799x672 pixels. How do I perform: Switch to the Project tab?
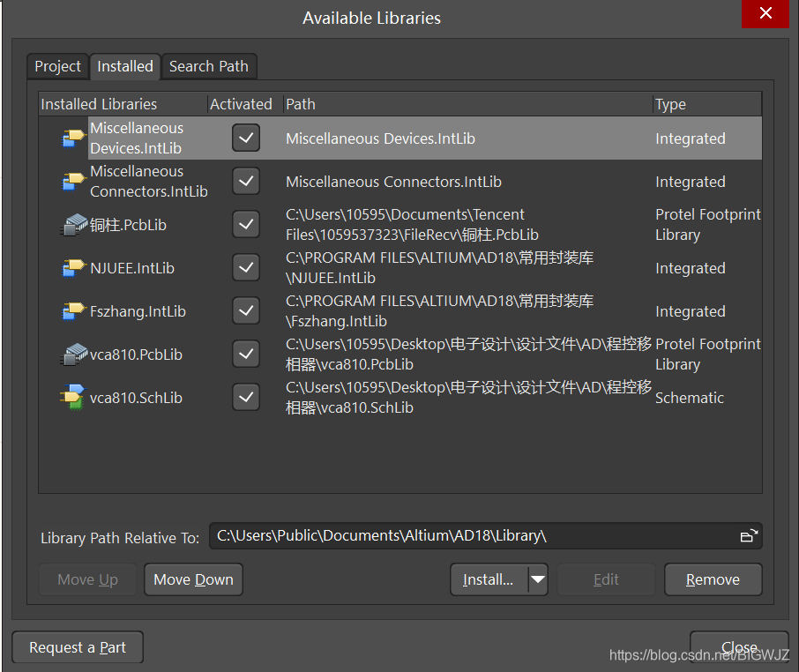(57, 66)
